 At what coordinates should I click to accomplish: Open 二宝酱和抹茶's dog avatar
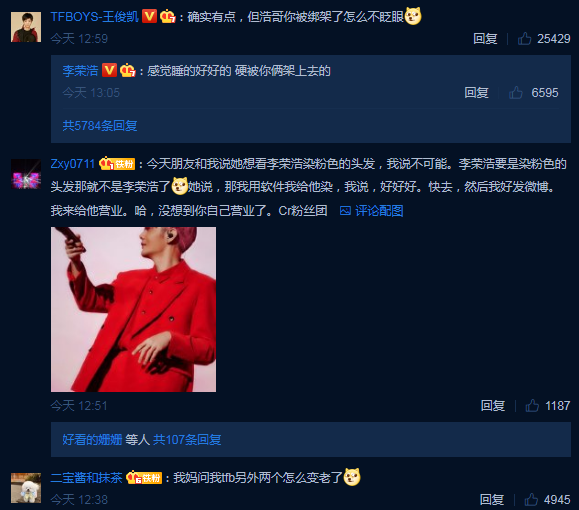(26, 487)
